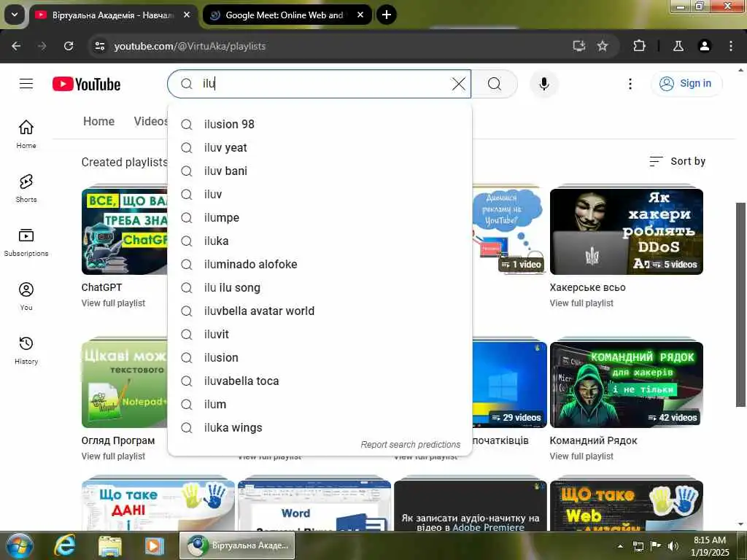747x560 pixels.
Task: Reload the page with the refresh icon
Action: coord(69,46)
